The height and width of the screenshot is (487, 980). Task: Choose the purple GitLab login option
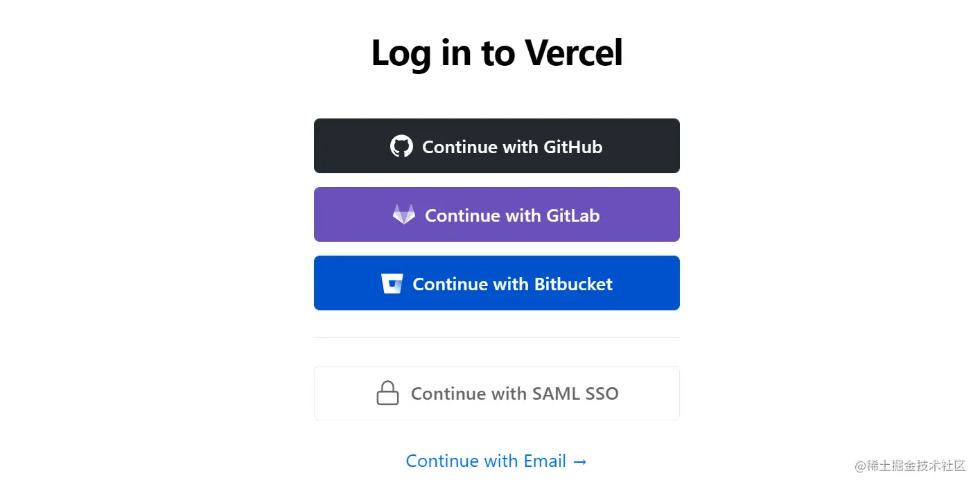tap(496, 215)
